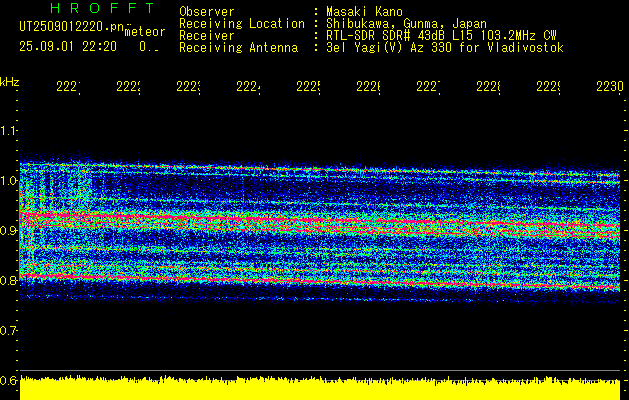Click the 0.9 kHz frequency axis label

(8, 231)
